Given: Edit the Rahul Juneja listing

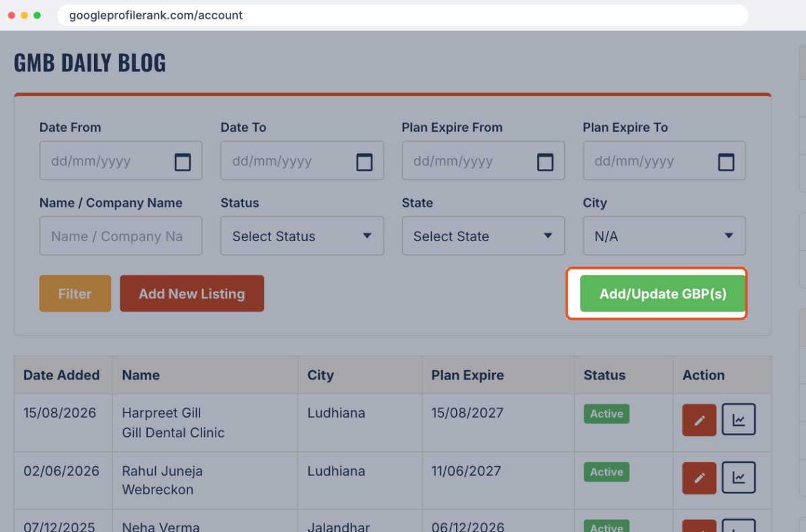Looking at the screenshot, I should click(x=699, y=478).
